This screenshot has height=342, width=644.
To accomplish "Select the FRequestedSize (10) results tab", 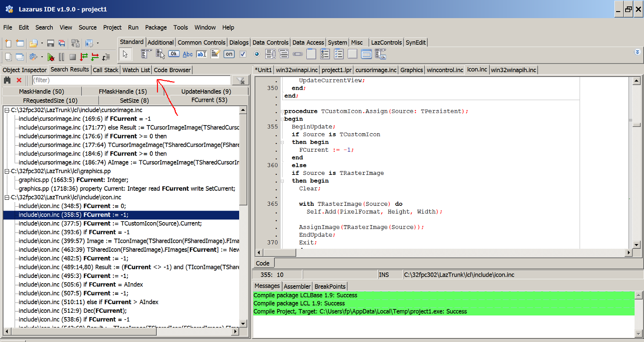I will coord(50,101).
